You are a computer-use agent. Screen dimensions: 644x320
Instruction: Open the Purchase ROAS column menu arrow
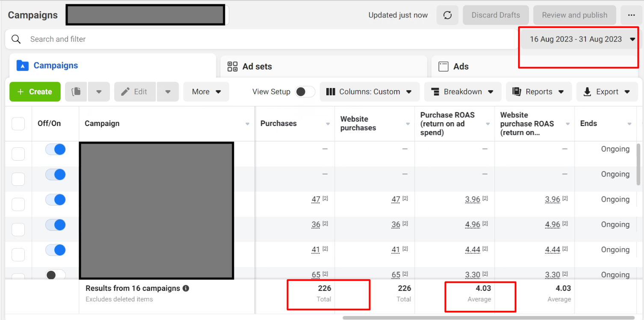coord(488,124)
